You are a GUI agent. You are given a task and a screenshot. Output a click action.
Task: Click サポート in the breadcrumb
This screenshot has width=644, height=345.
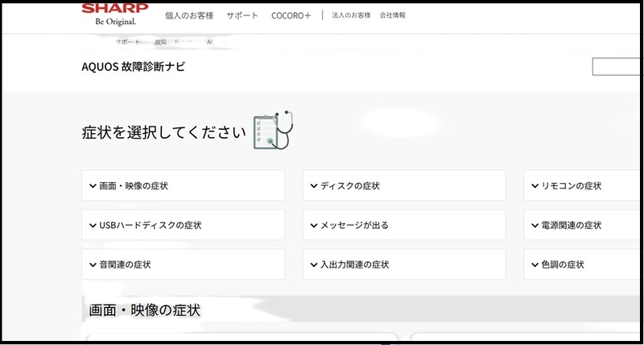(x=127, y=42)
